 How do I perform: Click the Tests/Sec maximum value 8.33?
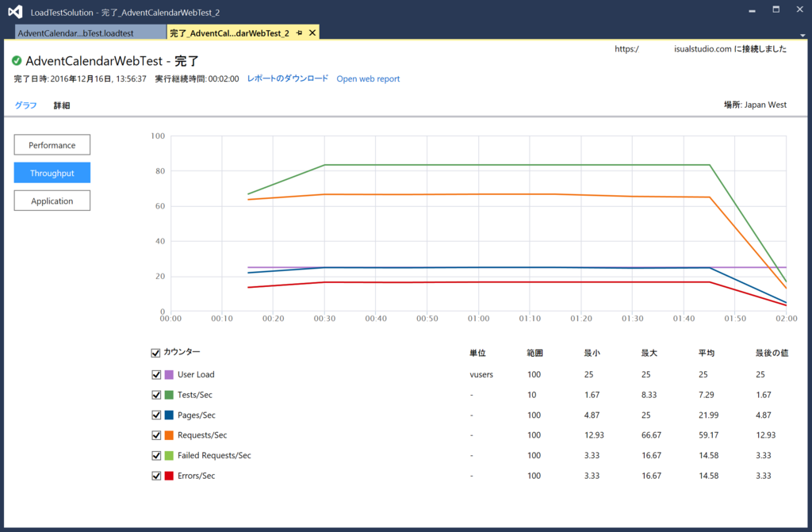[649, 395]
